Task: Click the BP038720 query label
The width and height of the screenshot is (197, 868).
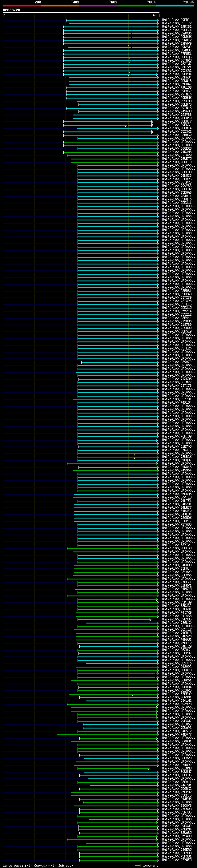Action: click(11, 10)
